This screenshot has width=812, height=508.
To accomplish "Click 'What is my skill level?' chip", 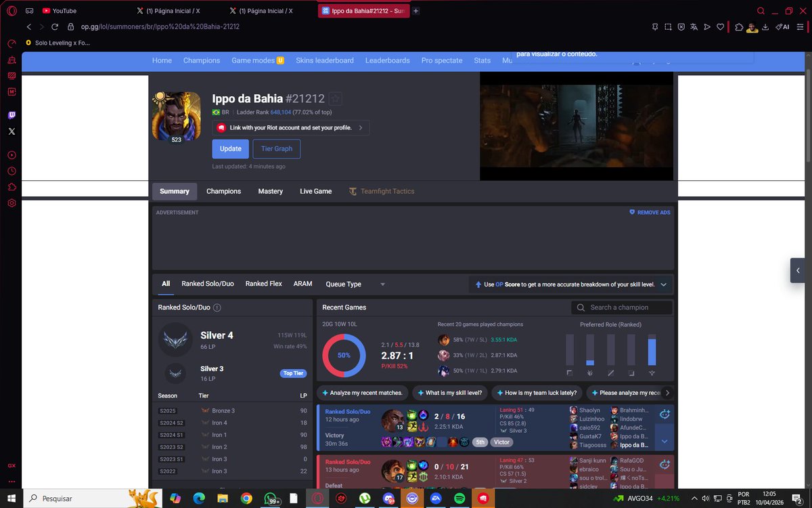I will click(449, 393).
